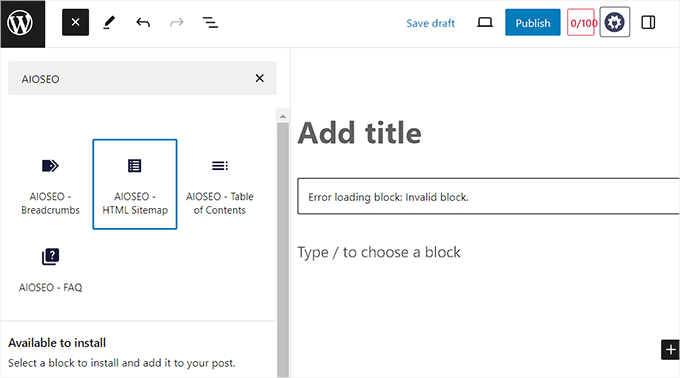Open the preview device icon
Viewport: 680px width, 378px height.
point(484,23)
